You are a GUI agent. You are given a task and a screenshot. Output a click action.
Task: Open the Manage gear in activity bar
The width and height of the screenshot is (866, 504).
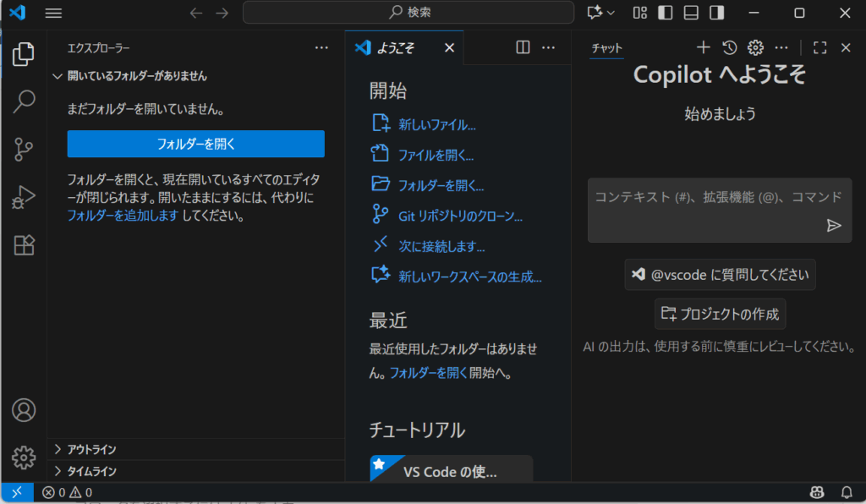click(24, 457)
